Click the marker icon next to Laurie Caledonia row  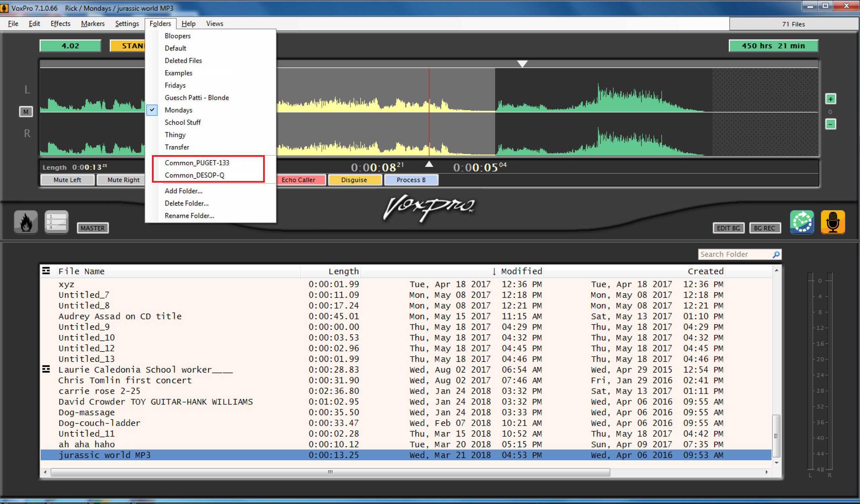pos(46,369)
